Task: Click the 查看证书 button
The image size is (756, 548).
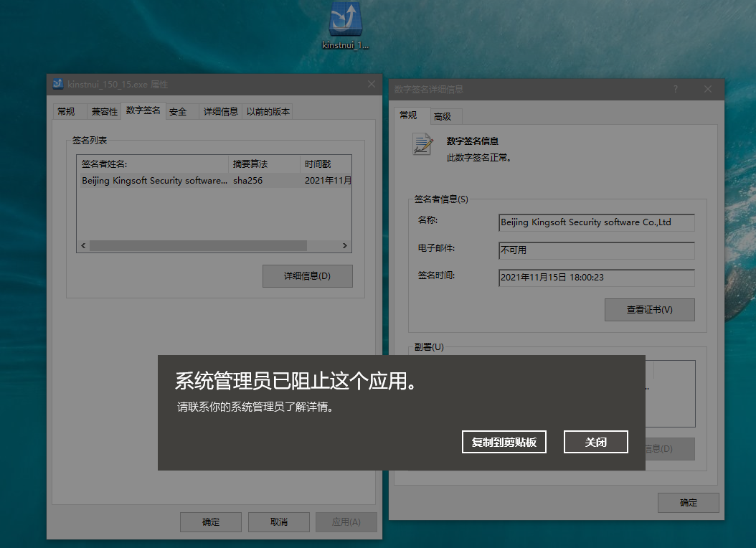Action: click(649, 310)
